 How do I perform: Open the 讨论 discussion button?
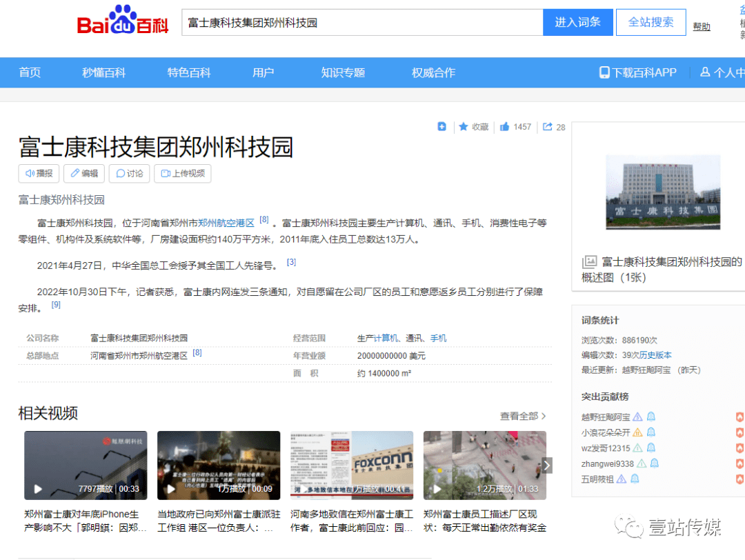point(129,173)
